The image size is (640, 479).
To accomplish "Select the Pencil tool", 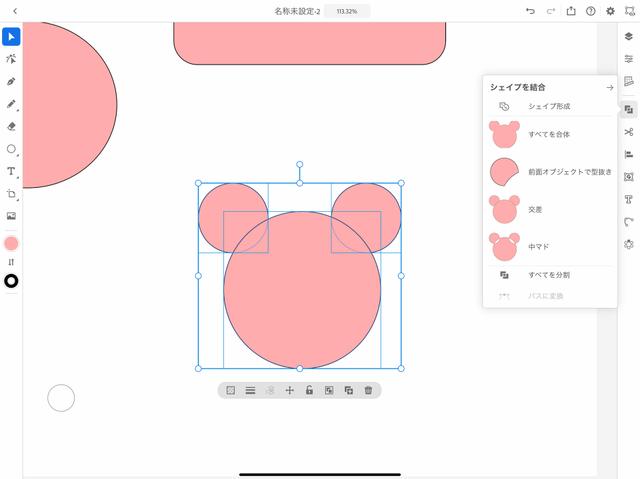I will pyautogui.click(x=11, y=104).
